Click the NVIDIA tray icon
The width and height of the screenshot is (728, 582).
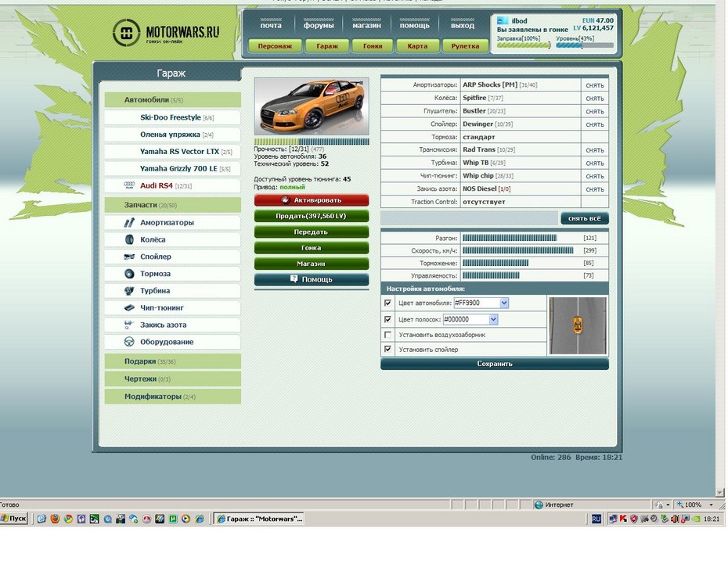[695, 519]
